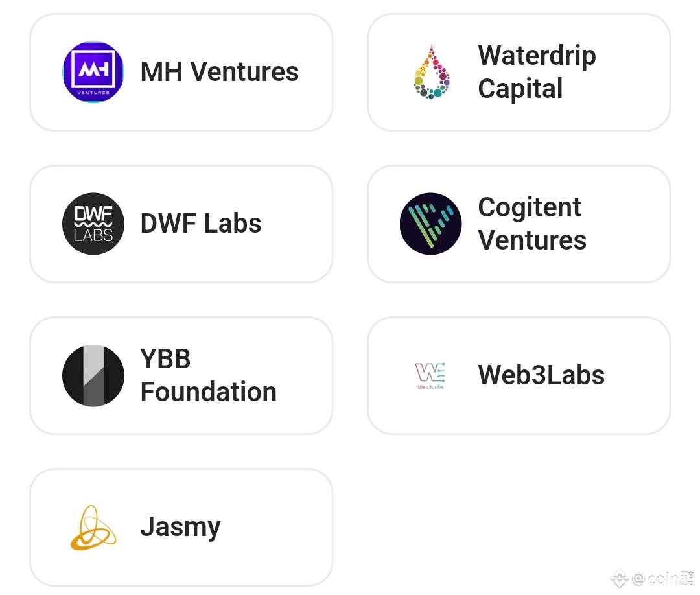Open the YBB Foundation name text

[209, 375]
